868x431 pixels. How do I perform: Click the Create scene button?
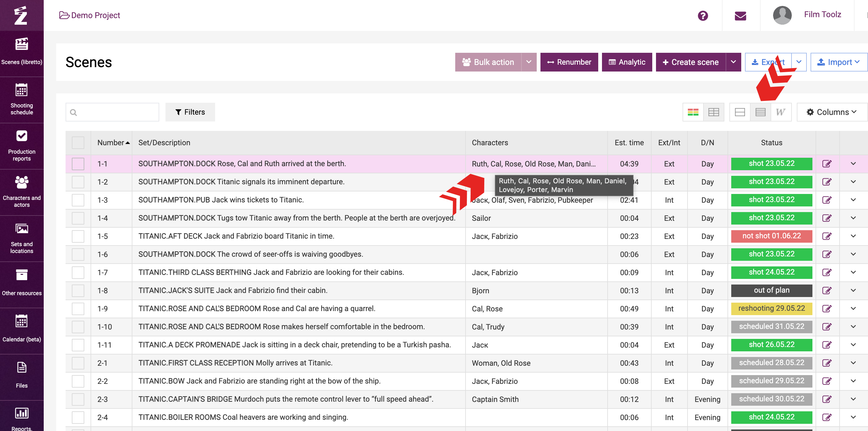click(x=691, y=62)
